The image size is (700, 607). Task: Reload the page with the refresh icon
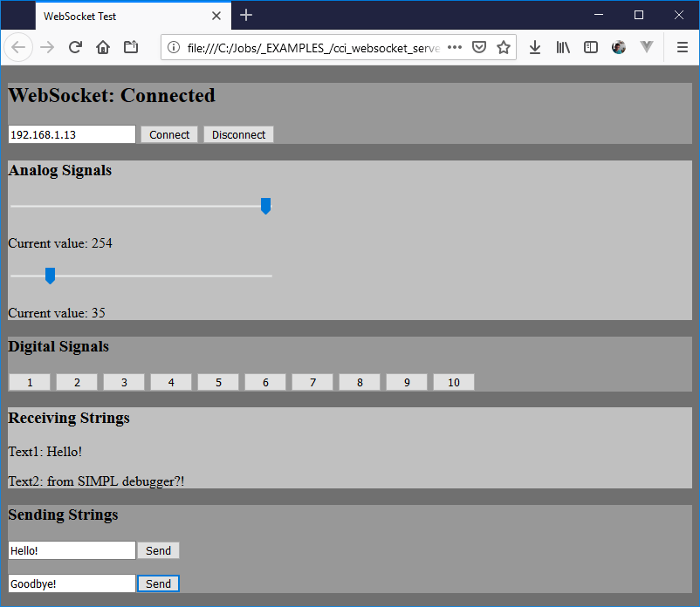click(x=75, y=47)
